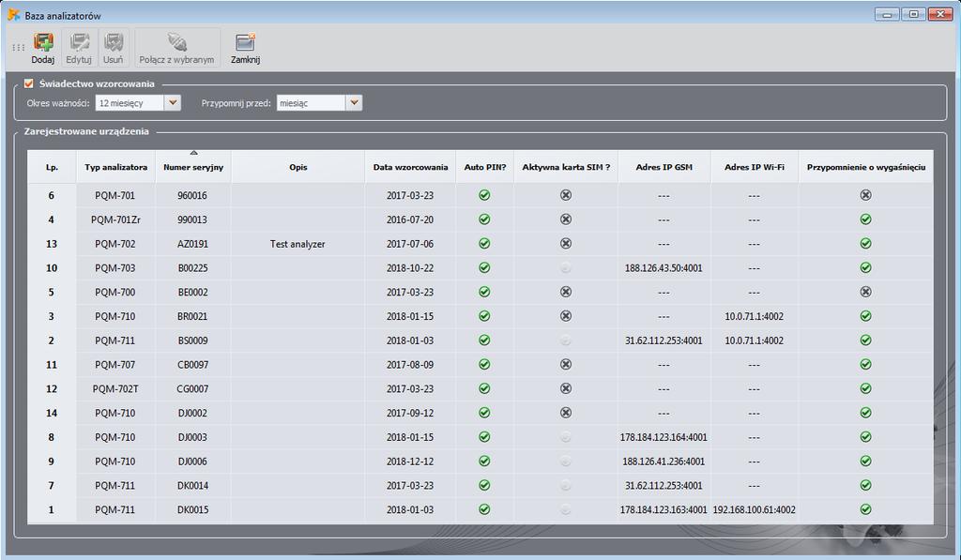Click SIM card cross icon for CG0007
Screen dimensions: 961x560
[566, 388]
